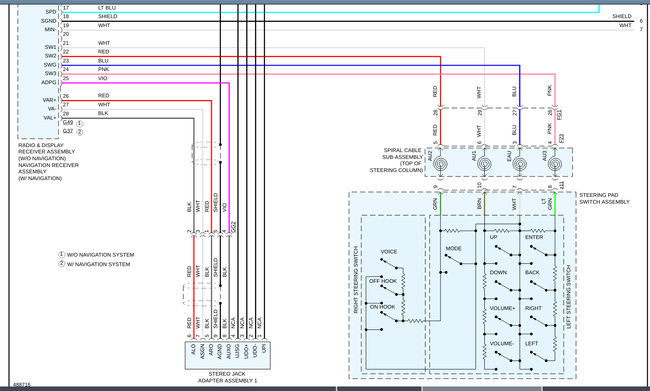Viewport: 650px width, 391px height.
Task: Click the 'W/O NAVIGATION SYSTEM' legend note
Action: 100,255
